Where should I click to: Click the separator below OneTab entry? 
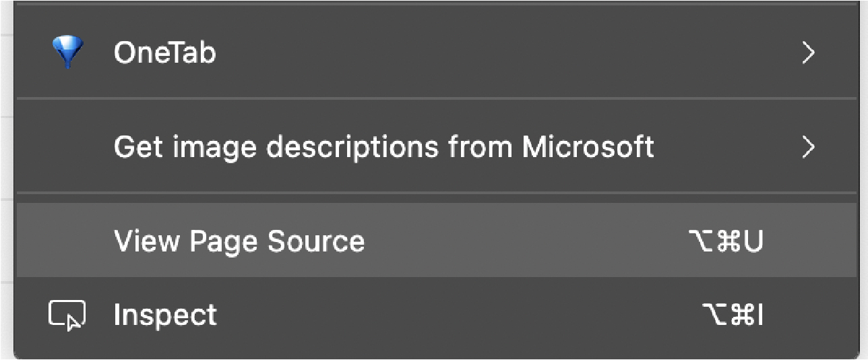pyautogui.click(x=434, y=98)
